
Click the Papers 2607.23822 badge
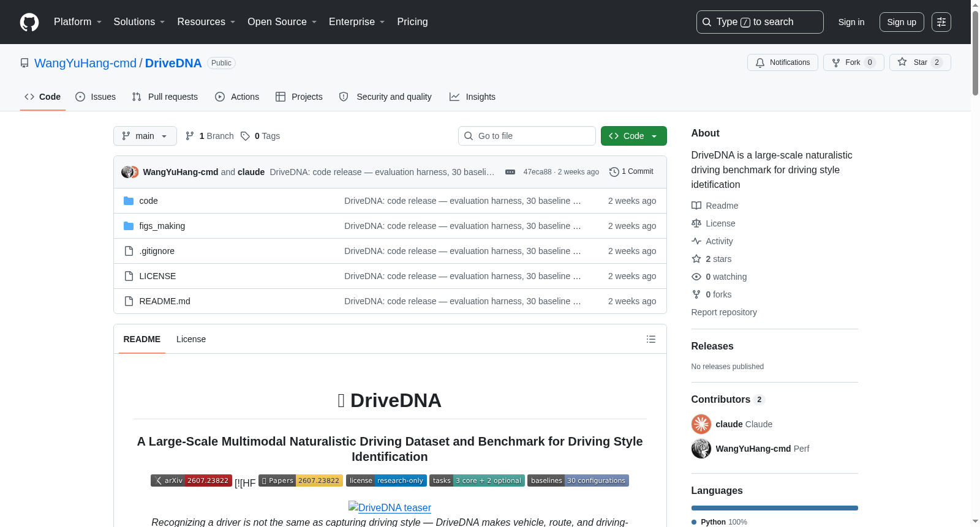tap(301, 480)
